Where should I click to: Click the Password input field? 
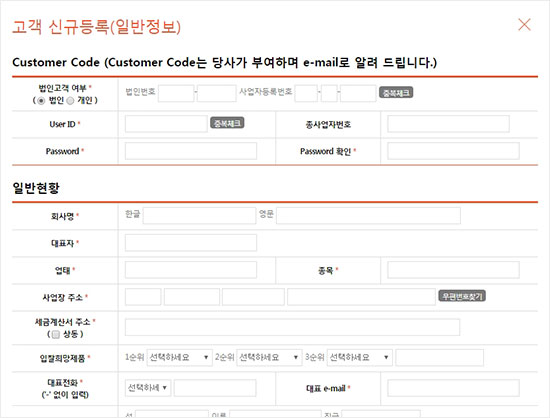tap(190, 151)
